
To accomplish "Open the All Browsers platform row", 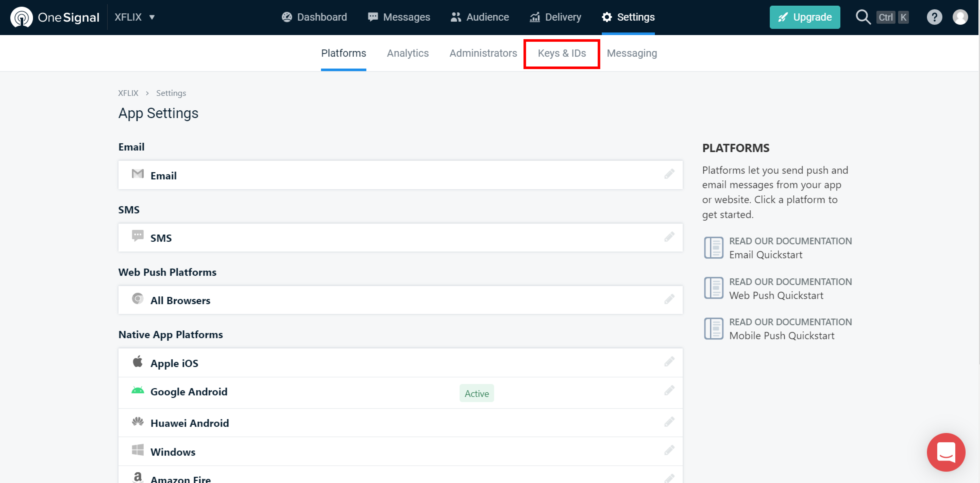I will point(400,300).
